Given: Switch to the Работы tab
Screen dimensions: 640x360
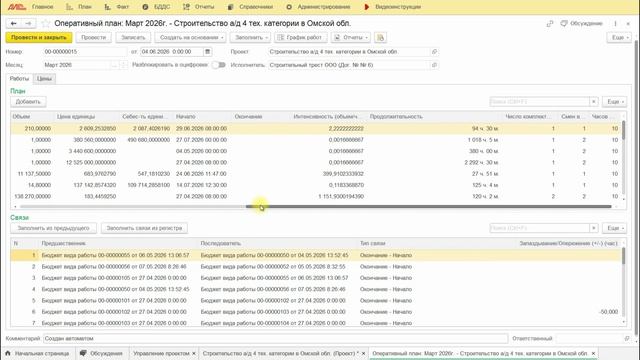Looking at the screenshot, I should [19, 78].
